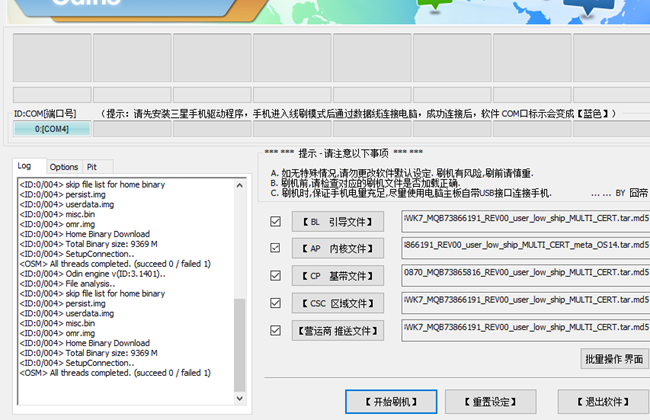Open the 批量操作 界面 batch operation button
The height and width of the screenshot is (420, 650).
pos(614,358)
